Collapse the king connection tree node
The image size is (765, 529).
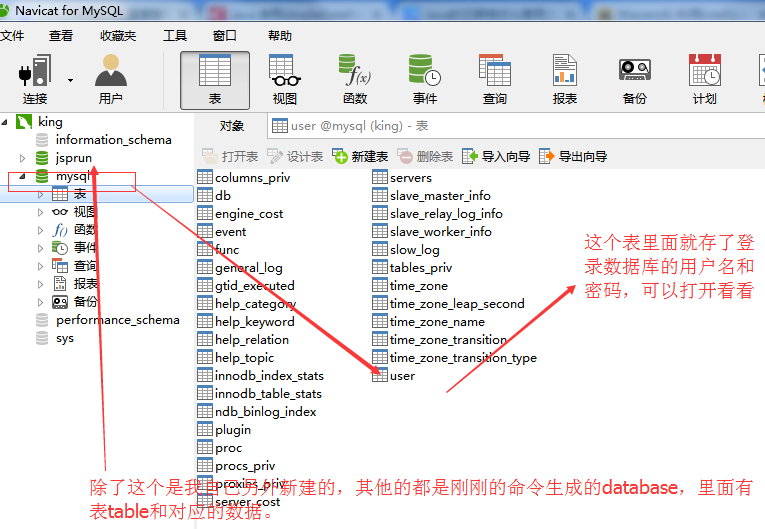[x=4, y=122]
